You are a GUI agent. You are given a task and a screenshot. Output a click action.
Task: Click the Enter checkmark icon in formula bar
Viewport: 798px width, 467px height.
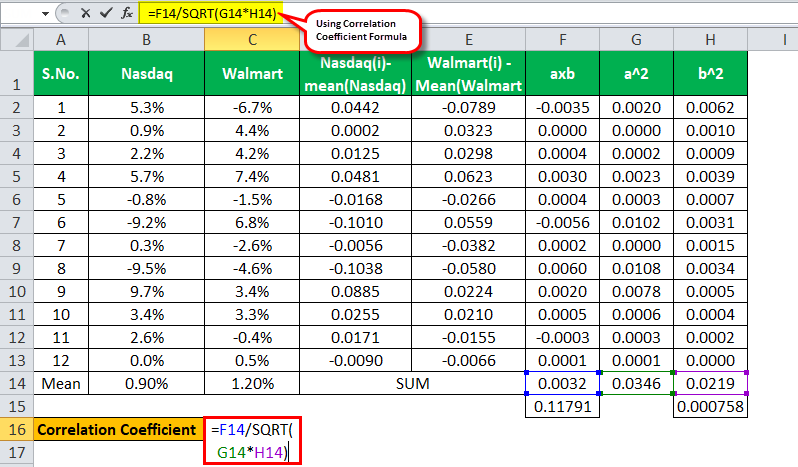click(106, 13)
